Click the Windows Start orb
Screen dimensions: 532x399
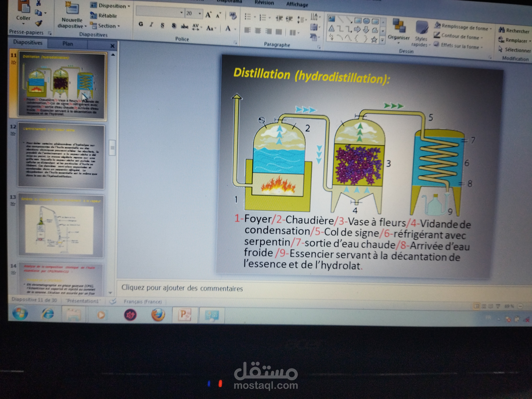(x=20, y=313)
